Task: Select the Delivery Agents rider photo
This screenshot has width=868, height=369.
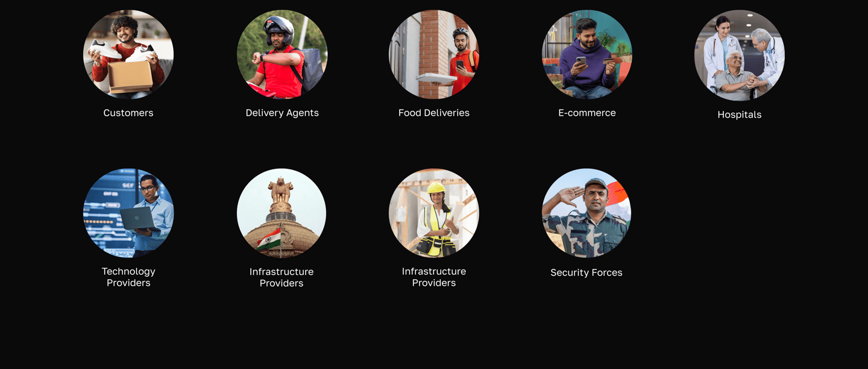Action: click(282, 54)
